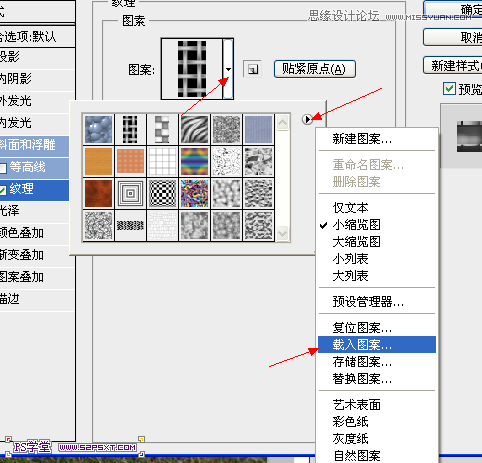The image size is (482, 463).
Task: Toggle the 等高线 checkbox
Action: pos(3,168)
